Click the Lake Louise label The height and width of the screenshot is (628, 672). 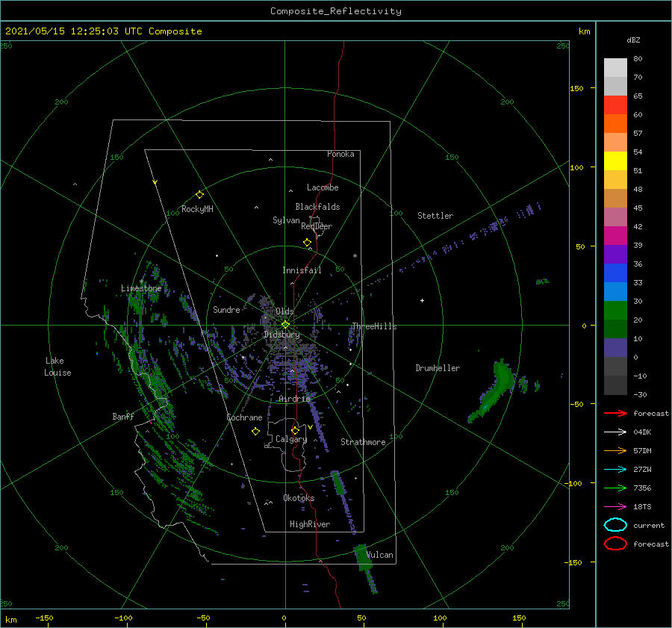57,367
